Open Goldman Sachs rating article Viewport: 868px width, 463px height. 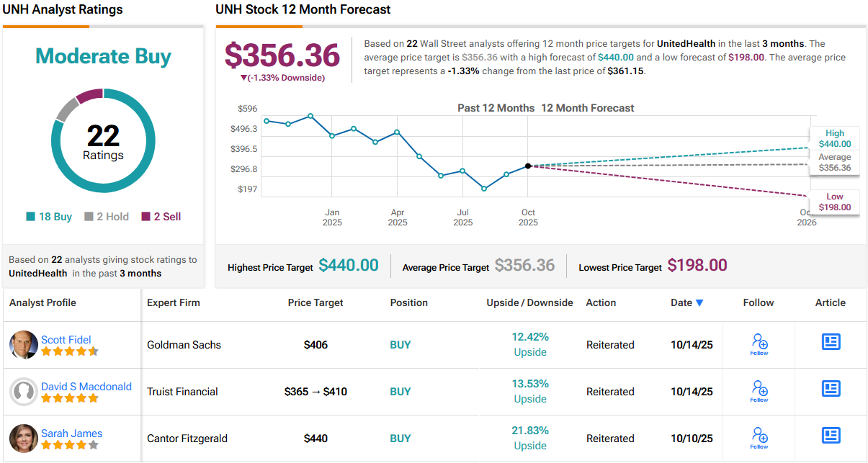(831, 342)
